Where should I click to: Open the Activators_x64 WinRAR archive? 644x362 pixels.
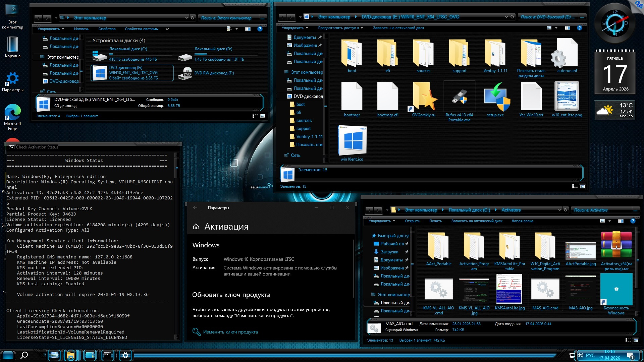click(616, 246)
